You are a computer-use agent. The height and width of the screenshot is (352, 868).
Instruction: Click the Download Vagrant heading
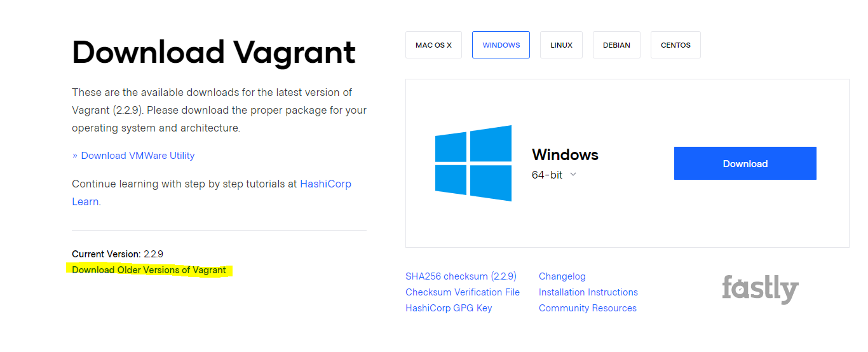pyautogui.click(x=214, y=52)
